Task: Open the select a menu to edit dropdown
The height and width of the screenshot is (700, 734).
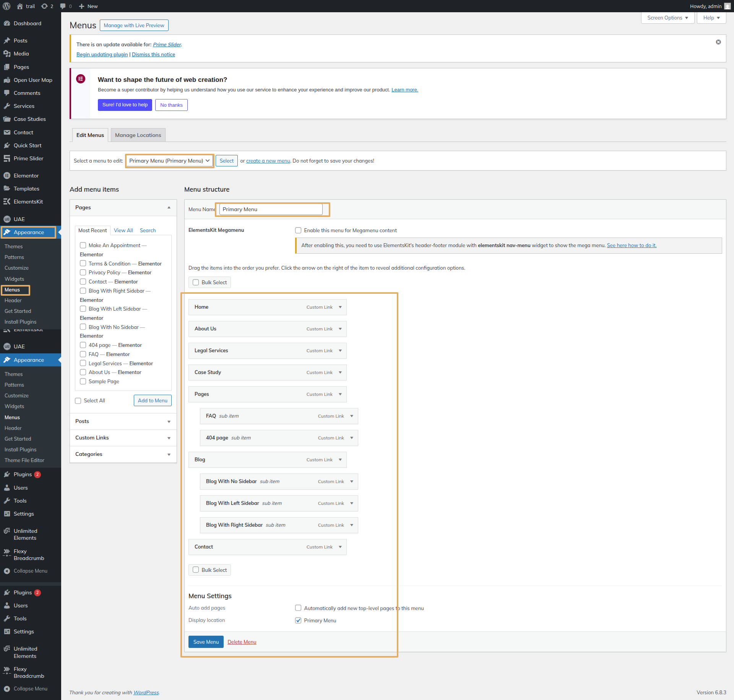Action: pyautogui.click(x=170, y=161)
